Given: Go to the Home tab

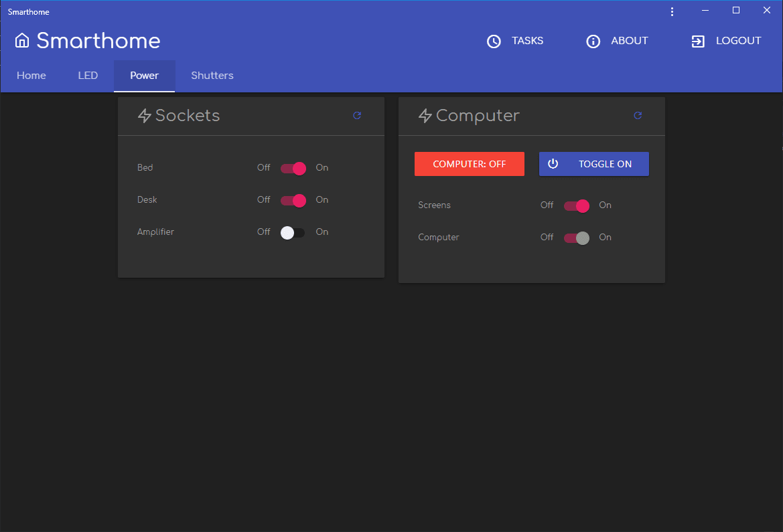Looking at the screenshot, I should coord(31,76).
